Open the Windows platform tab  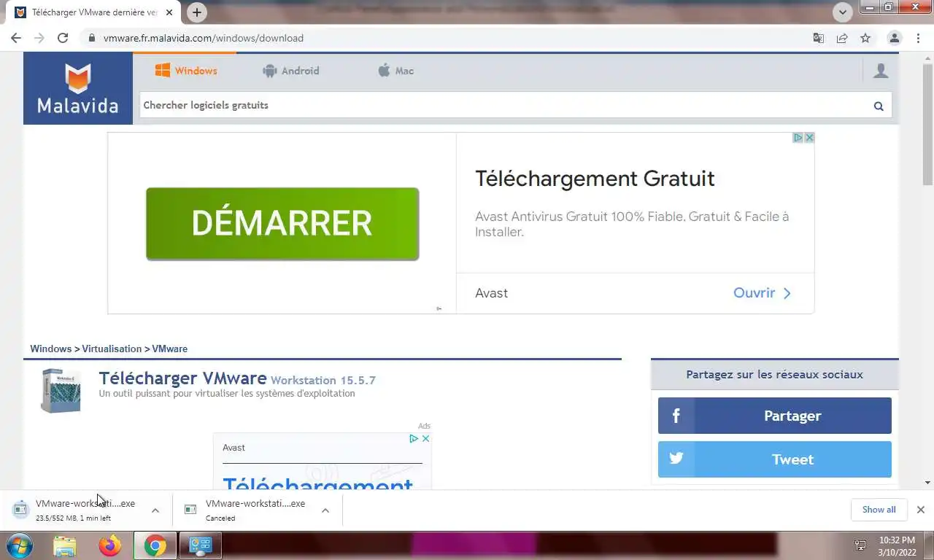pyautogui.click(x=186, y=71)
